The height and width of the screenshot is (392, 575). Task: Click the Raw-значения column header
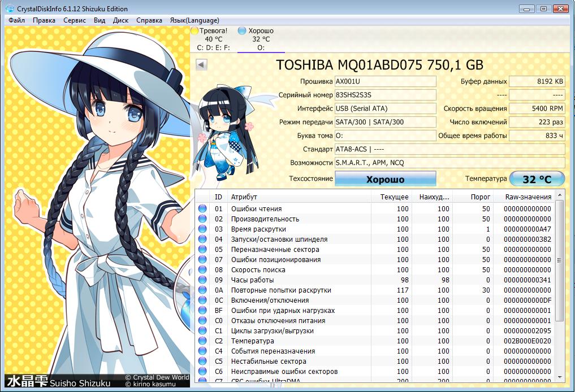[524, 197]
